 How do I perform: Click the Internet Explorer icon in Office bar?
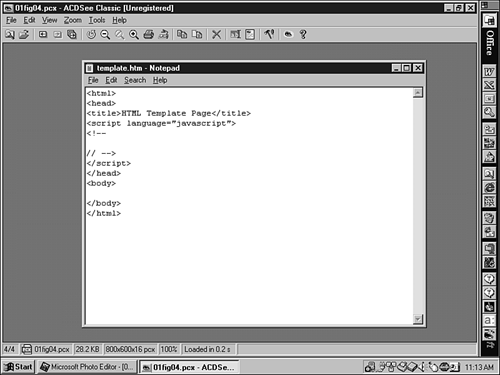[x=489, y=187]
